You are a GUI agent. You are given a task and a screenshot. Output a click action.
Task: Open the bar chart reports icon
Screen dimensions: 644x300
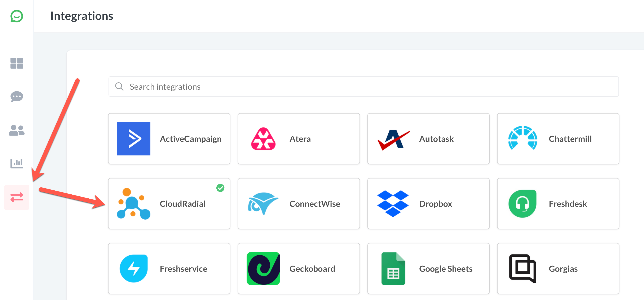pyautogui.click(x=17, y=163)
